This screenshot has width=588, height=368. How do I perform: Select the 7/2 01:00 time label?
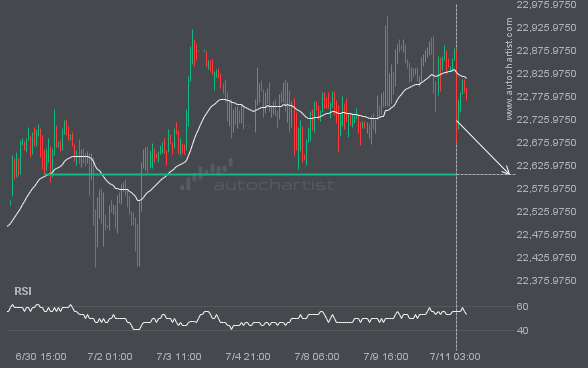(110, 356)
